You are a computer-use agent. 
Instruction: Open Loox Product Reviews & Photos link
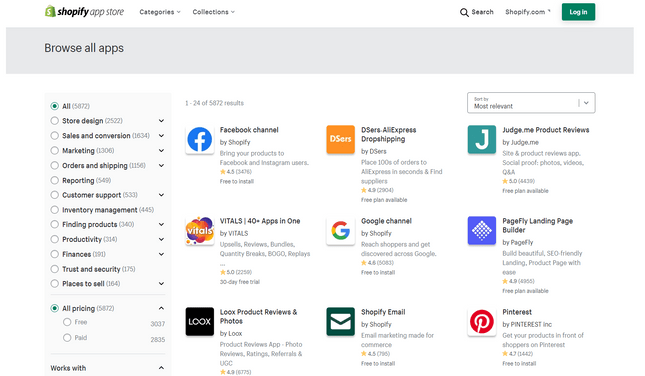[258, 316]
